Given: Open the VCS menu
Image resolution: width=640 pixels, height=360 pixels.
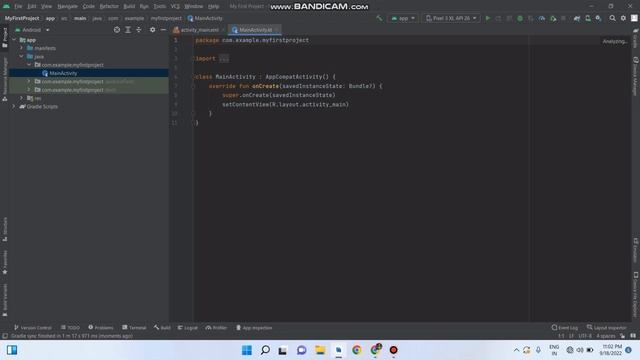Looking at the screenshot, I should (175, 7).
